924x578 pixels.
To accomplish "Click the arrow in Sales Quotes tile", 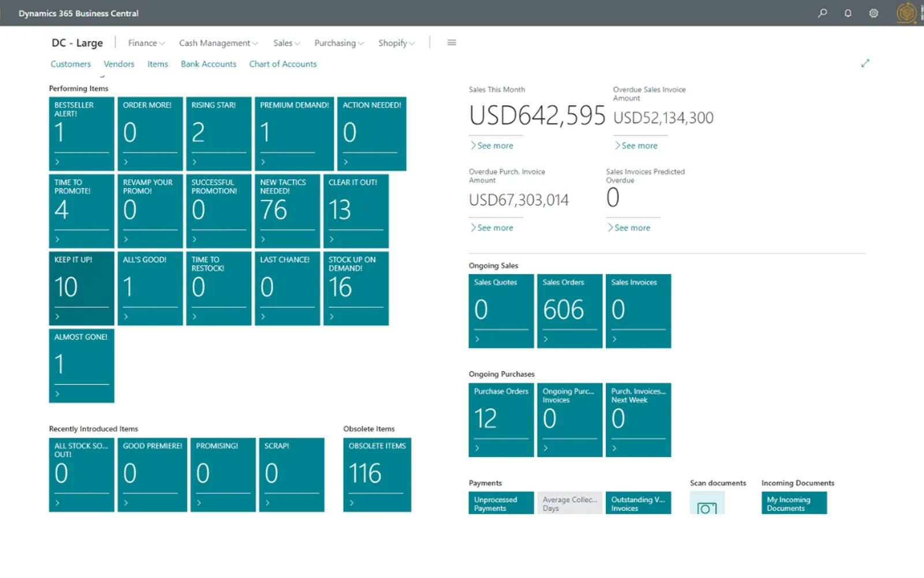I will [x=477, y=339].
